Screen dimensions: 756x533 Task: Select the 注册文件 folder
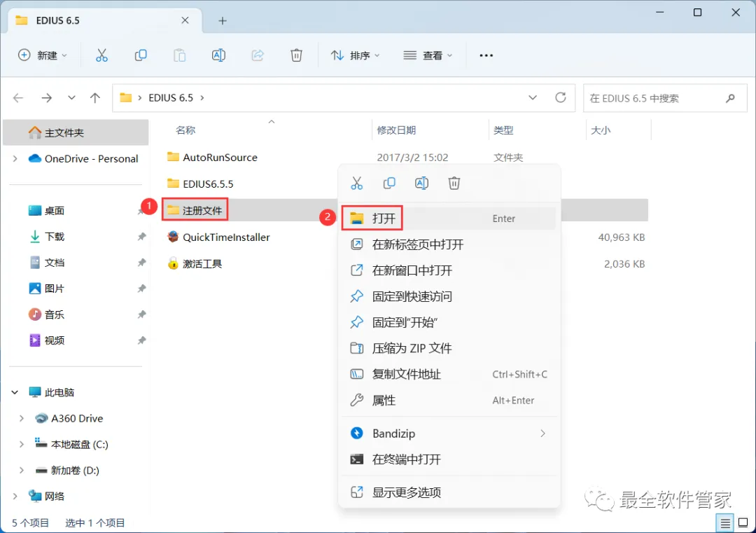(195, 210)
